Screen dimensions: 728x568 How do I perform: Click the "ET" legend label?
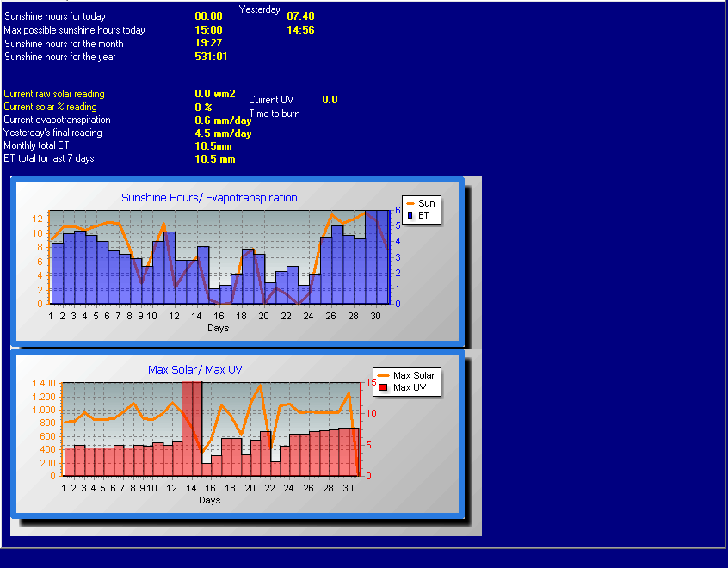pos(423,215)
